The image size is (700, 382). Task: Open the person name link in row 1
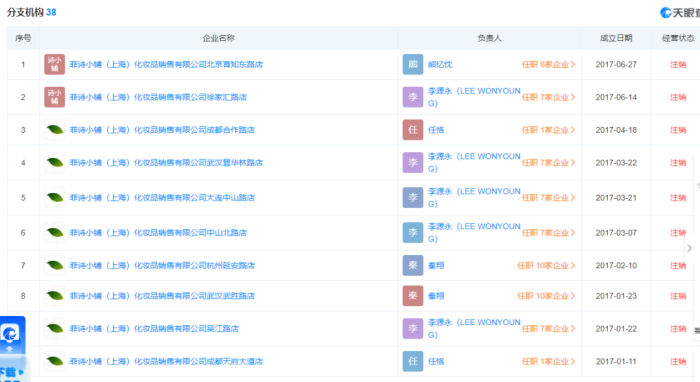(x=440, y=65)
